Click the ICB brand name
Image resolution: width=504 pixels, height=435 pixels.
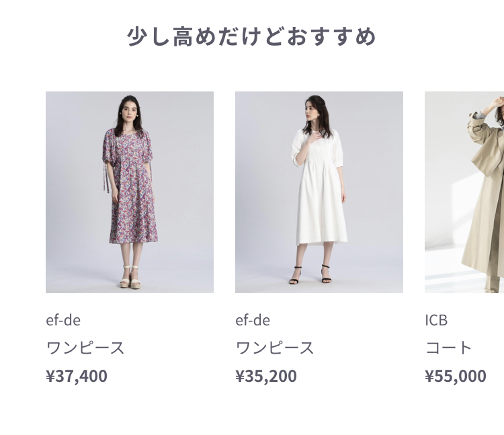tap(436, 320)
